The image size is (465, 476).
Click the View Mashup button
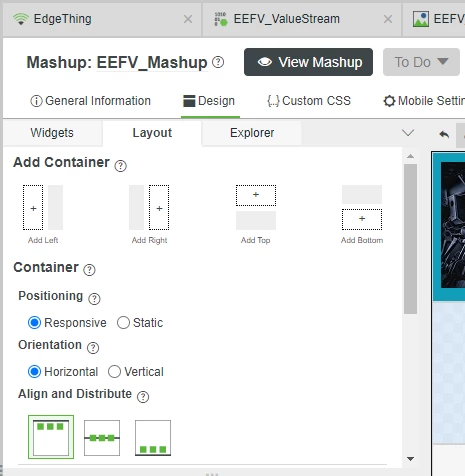(308, 62)
